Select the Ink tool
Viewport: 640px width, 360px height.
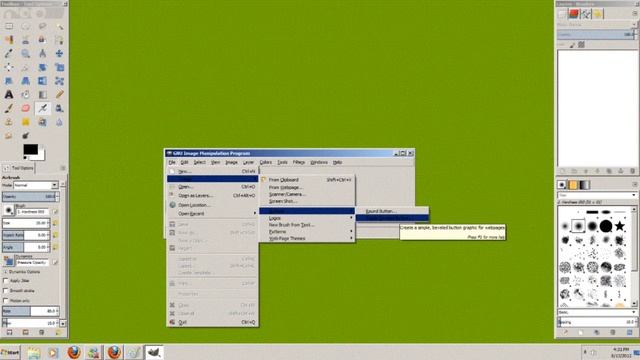[x=59, y=108]
